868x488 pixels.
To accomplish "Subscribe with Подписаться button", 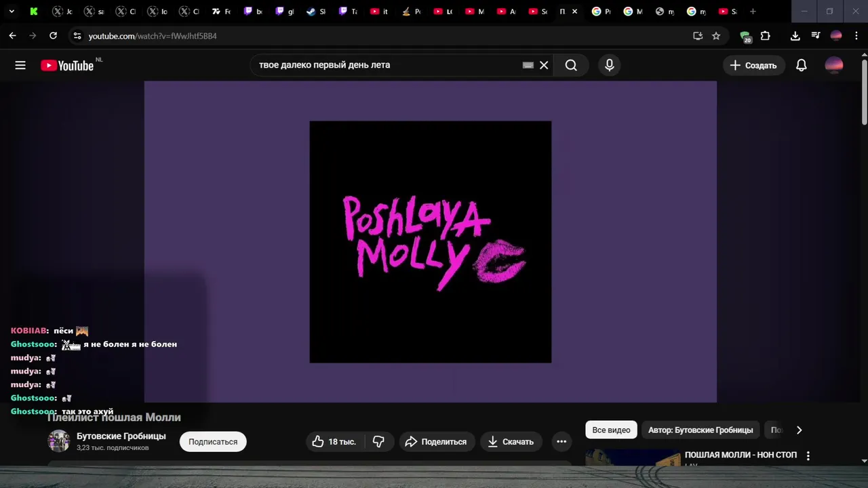I will [x=213, y=441].
